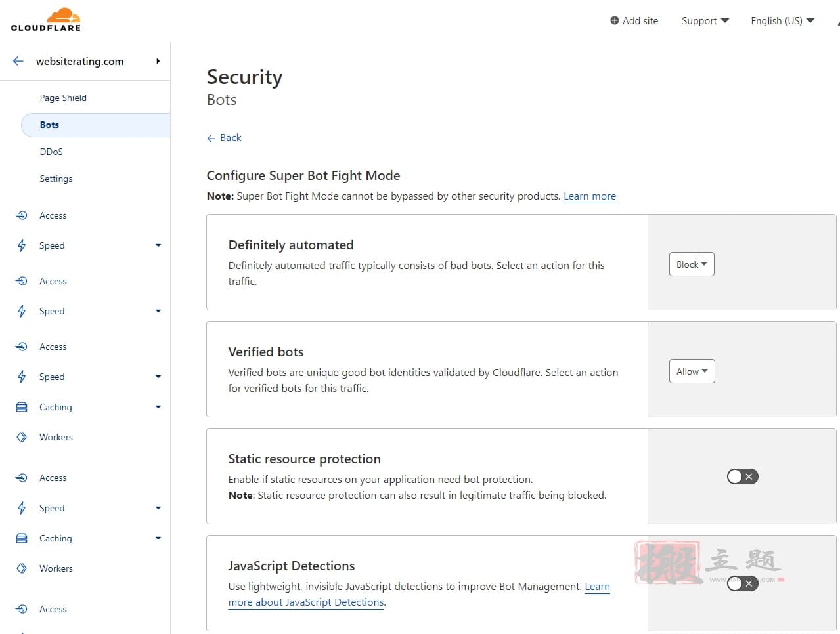The height and width of the screenshot is (634, 840).
Task: Open the English (US) language dropdown
Action: 782,20
